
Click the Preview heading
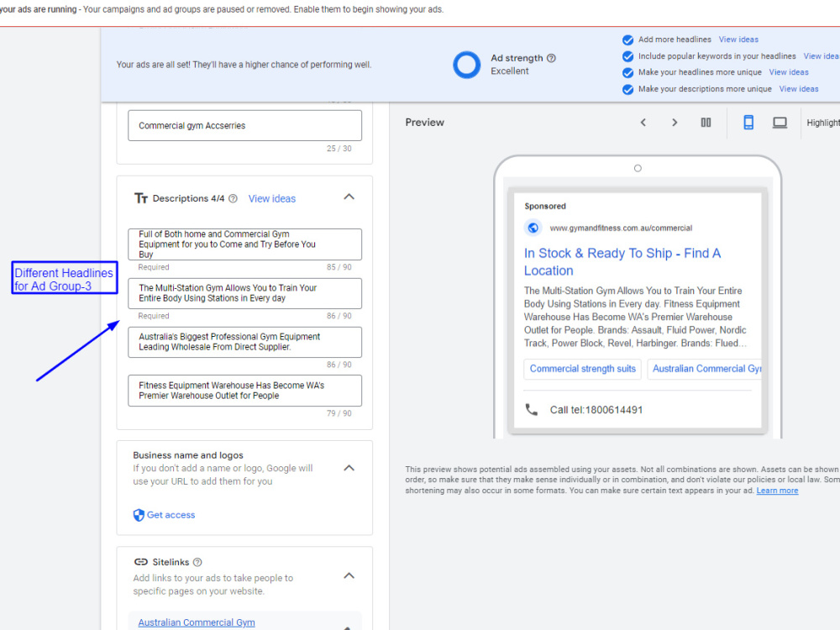[425, 123]
